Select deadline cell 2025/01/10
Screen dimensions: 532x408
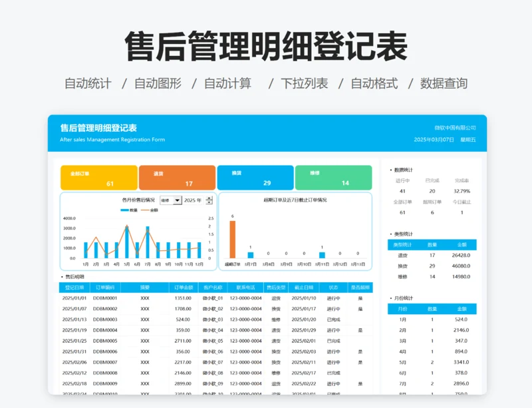pyautogui.click(x=304, y=298)
